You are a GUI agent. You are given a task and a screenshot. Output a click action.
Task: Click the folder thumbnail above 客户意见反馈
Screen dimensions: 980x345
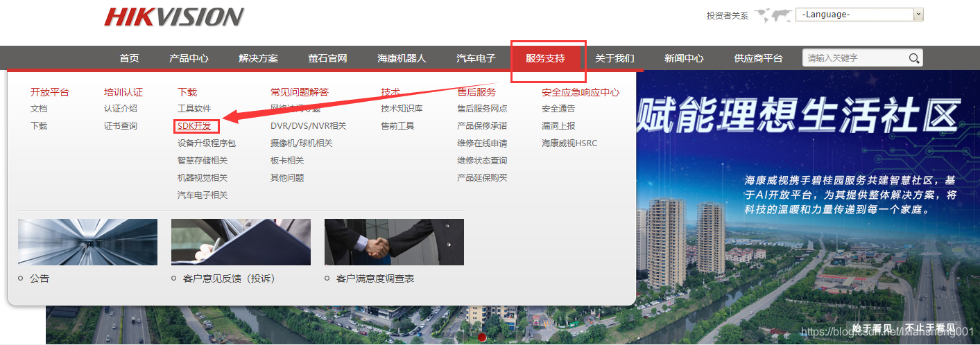241,242
